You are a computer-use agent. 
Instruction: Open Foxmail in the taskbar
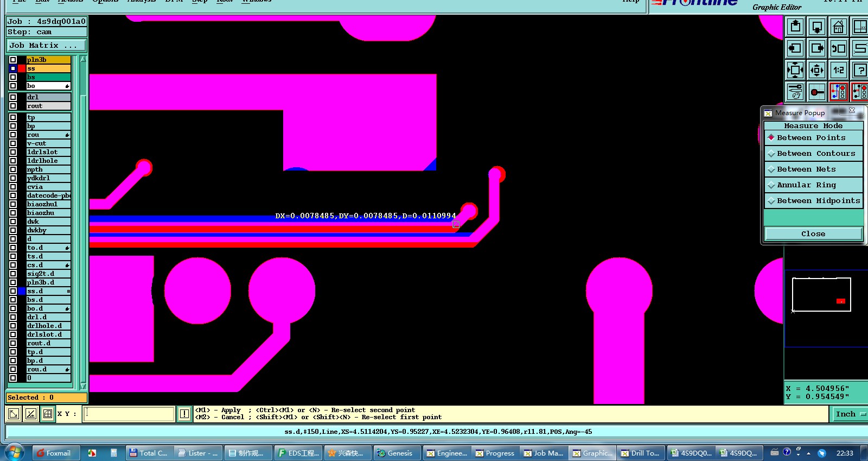tap(56, 453)
